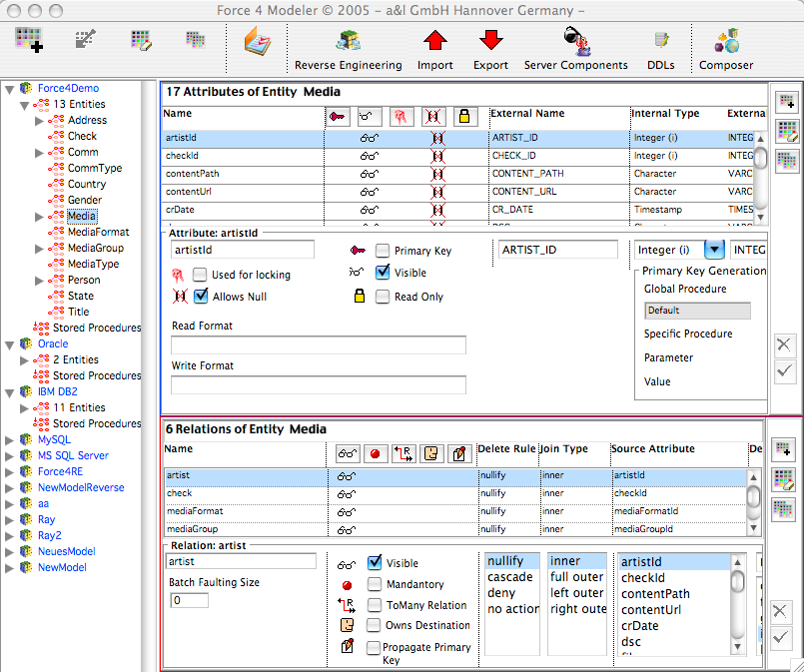The width and height of the screenshot is (804, 672).
Task: Select the Person entity in tree
Action: pos(84,280)
